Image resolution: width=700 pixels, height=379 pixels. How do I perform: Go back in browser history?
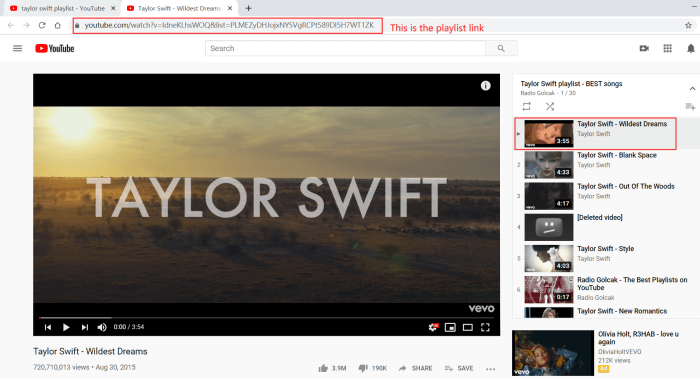pyautogui.click(x=11, y=25)
